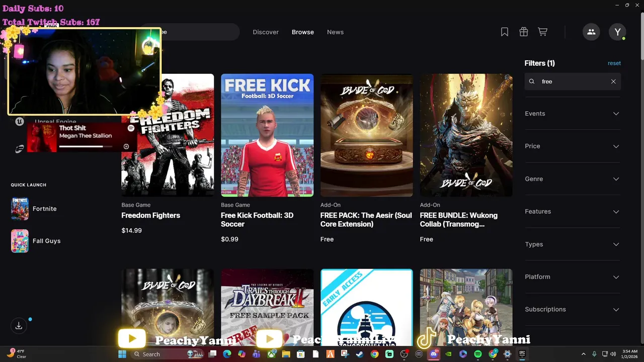Click the Freedom Fighters cover art
Screen dimensions: 644x362
(168, 135)
